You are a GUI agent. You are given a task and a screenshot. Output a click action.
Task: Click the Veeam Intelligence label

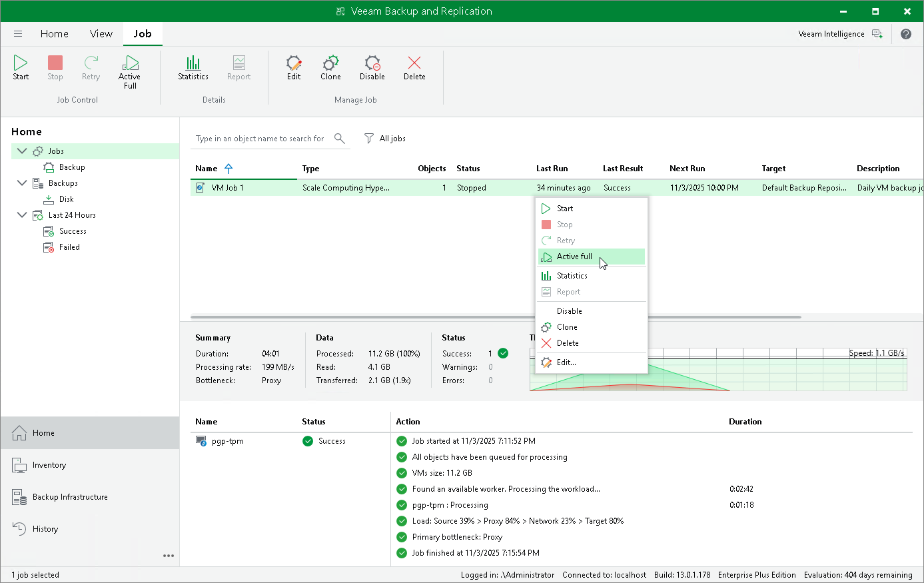click(831, 34)
